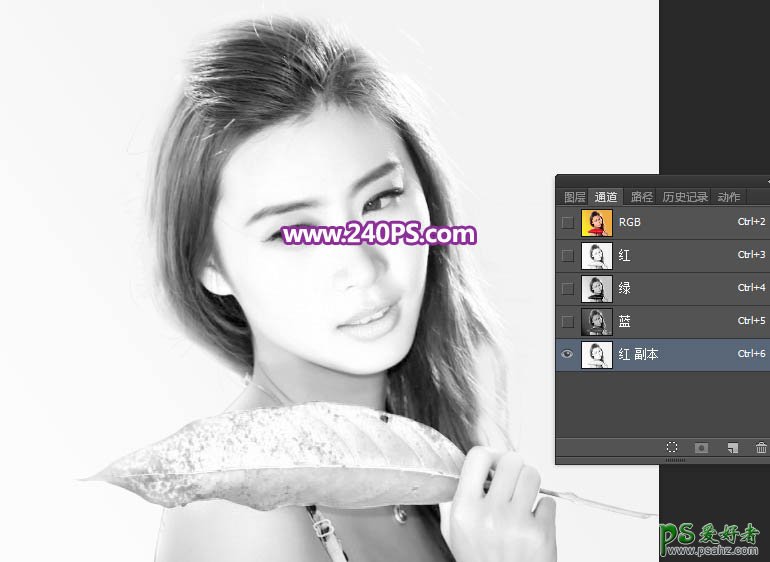Screen dimensions: 770x562
Task: Enable visibility for 蓝 (Blue) channel
Action: pos(568,321)
